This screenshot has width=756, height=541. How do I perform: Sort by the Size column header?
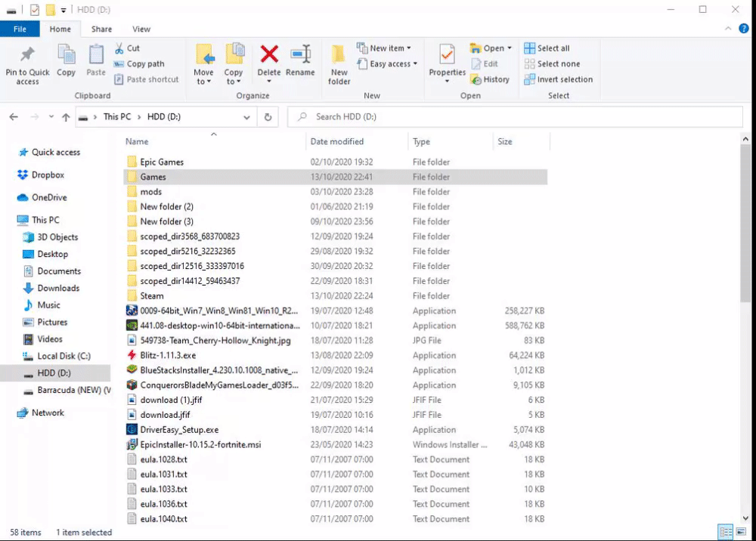(x=521, y=141)
